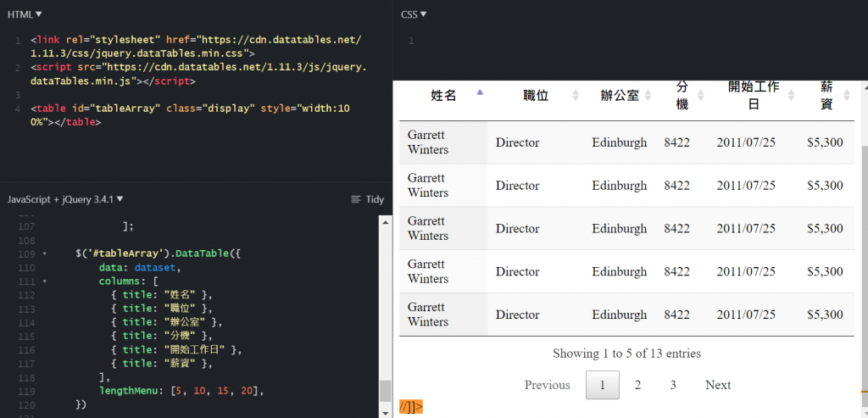Viewport: 868px width, 418px height.
Task: Click the result pane vertical scrollbar
Action: tap(865, 269)
